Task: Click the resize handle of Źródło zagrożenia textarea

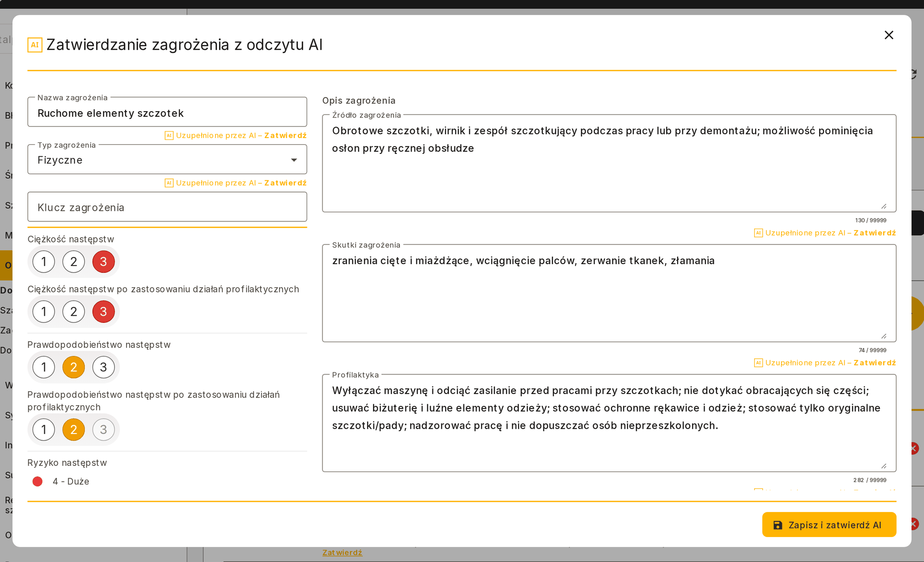Action: pyautogui.click(x=884, y=206)
